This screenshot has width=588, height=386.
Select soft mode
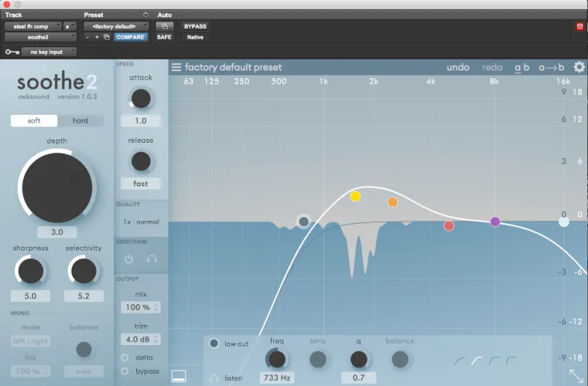click(34, 121)
